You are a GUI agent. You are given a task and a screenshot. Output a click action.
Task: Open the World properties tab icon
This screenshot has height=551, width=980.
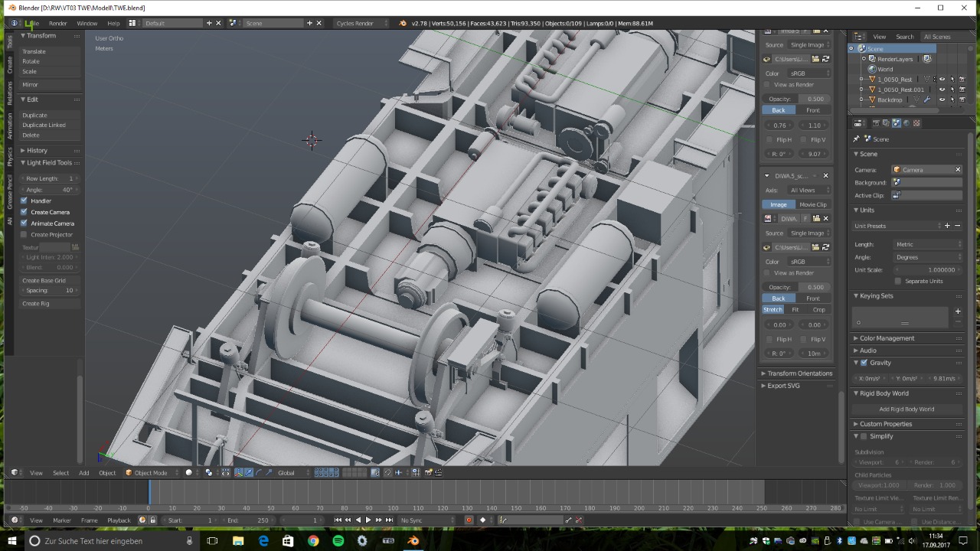point(906,123)
